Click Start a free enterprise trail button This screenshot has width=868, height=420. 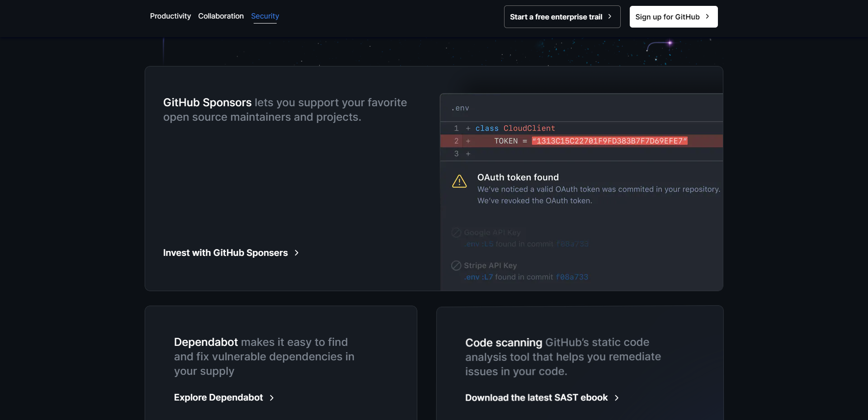(562, 17)
